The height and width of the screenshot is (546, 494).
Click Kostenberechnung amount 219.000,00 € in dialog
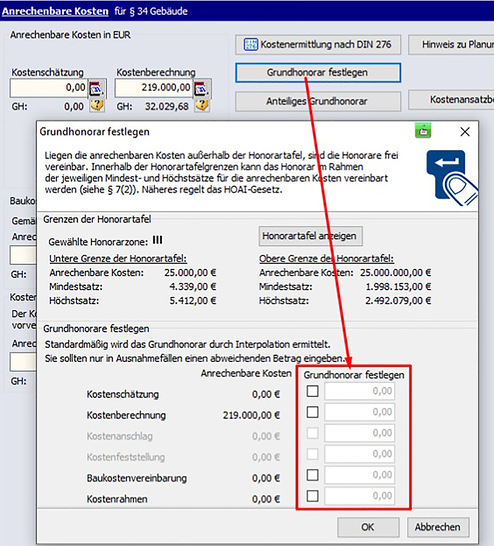[x=251, y=415]
